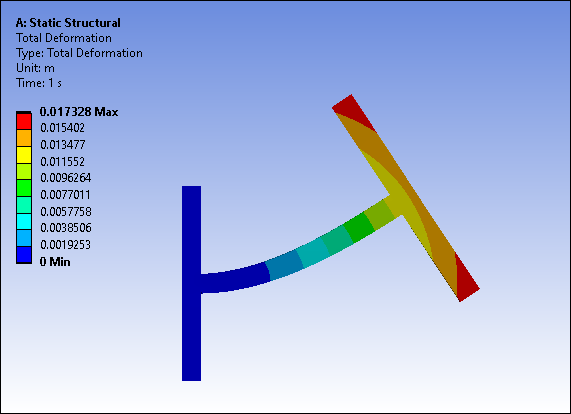This screenshot has width=571, height=414.
Task: Click the Time: 1 s label
Action: pos(39,83)
